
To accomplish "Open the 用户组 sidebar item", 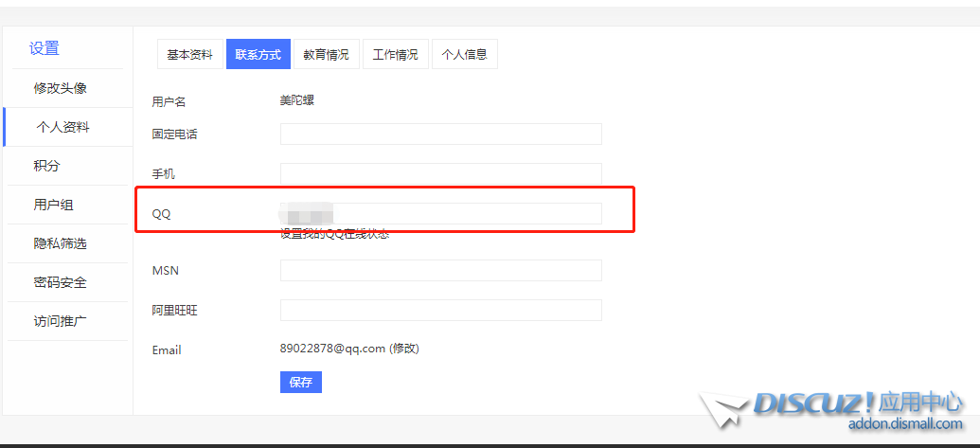I will coord(54,205).
